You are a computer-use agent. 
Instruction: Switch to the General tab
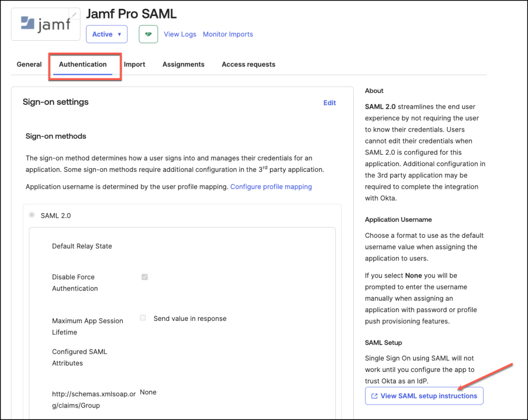point(29,64)
